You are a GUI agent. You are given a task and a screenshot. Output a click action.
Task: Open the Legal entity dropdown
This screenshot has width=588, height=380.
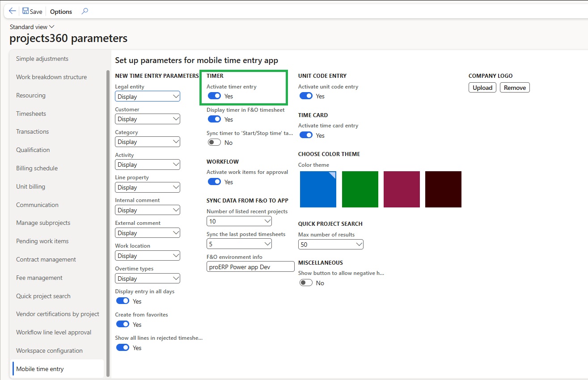(148, 97)
